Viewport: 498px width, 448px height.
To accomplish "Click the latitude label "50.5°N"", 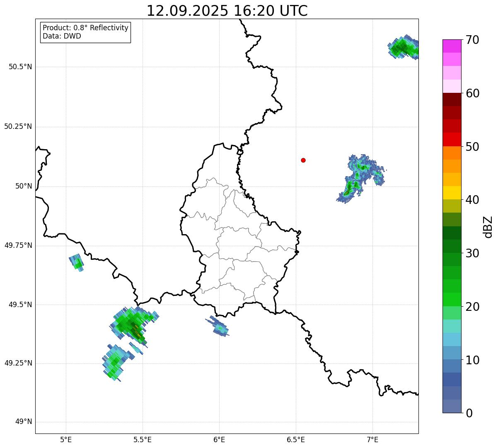I will pos(20,67).
